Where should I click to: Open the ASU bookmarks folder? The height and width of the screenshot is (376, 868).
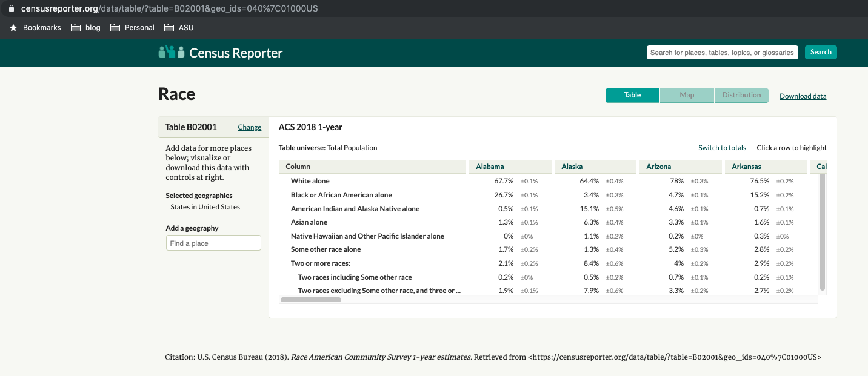point(179,27)
